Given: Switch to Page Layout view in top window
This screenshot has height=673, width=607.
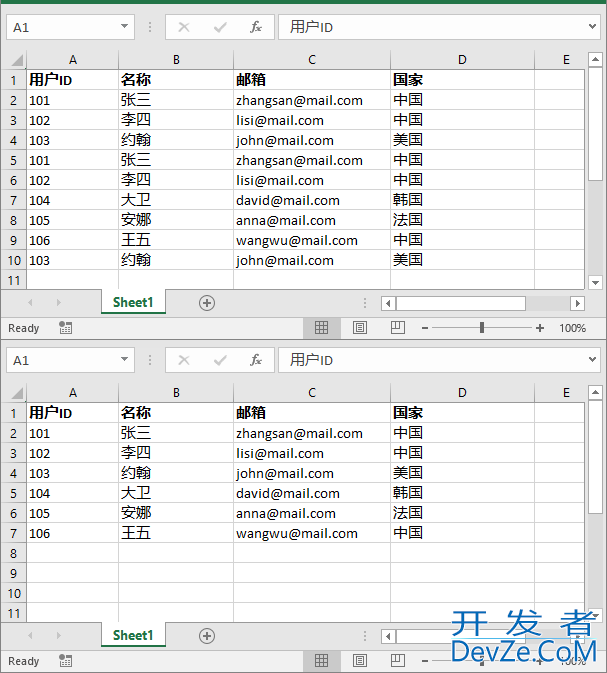Looking at the screenshot, I should 360,328.
